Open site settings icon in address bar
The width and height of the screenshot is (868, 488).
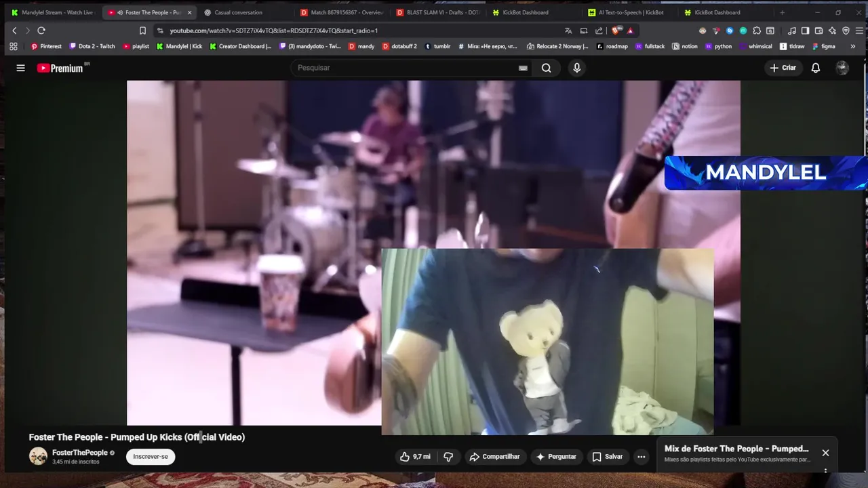(160, 30)
